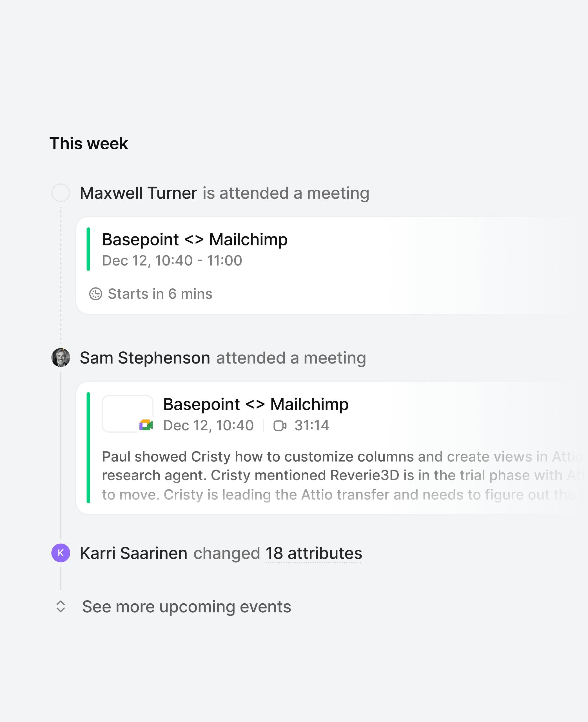Open Sam Stephenson's record name
The height and width of the screenshot is (722, 588).
[145, 358]
